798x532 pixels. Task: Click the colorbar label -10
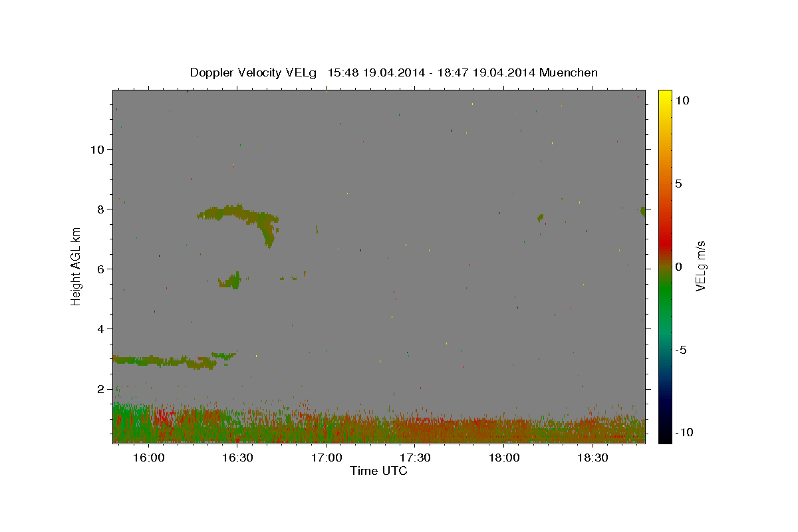click(683, 433)
